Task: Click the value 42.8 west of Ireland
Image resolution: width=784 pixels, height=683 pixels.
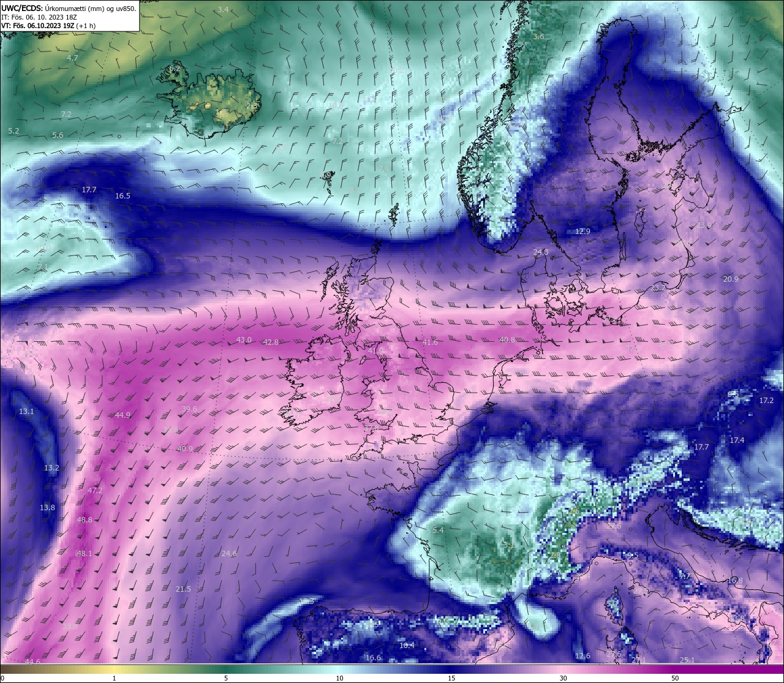Action: pos(271,342)
